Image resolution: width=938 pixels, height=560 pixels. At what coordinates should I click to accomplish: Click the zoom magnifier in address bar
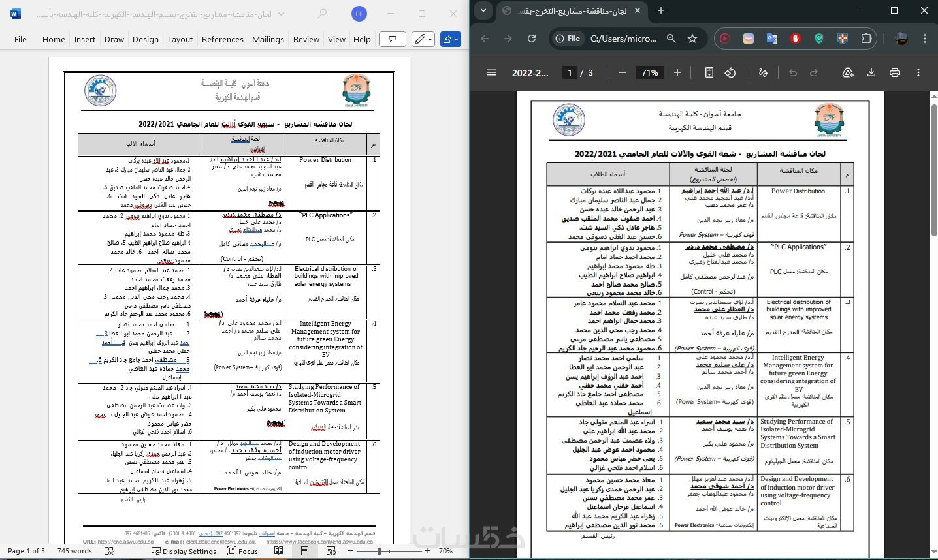coord(671,39)
